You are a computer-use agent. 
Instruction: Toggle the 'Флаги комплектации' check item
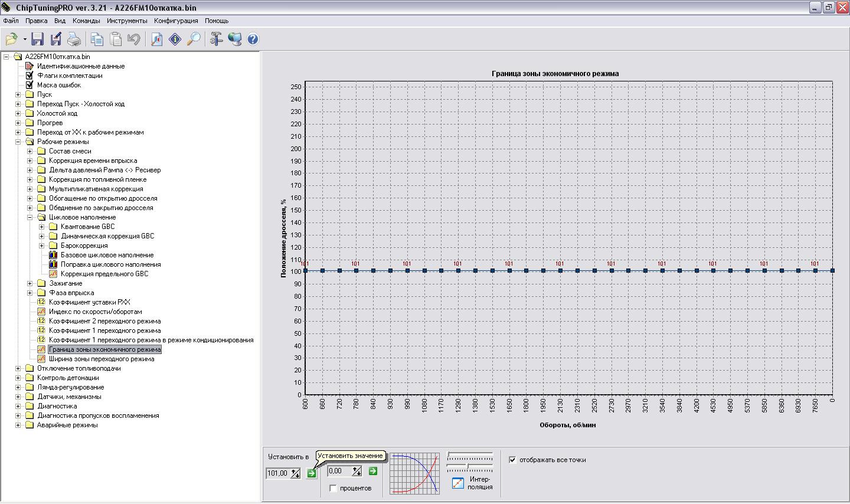(x=30, y=76)
